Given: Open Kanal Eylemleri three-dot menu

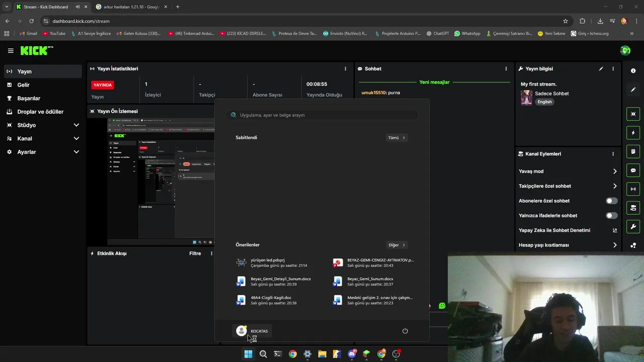Looking at the screenshot, I should [x=613, y=154].
